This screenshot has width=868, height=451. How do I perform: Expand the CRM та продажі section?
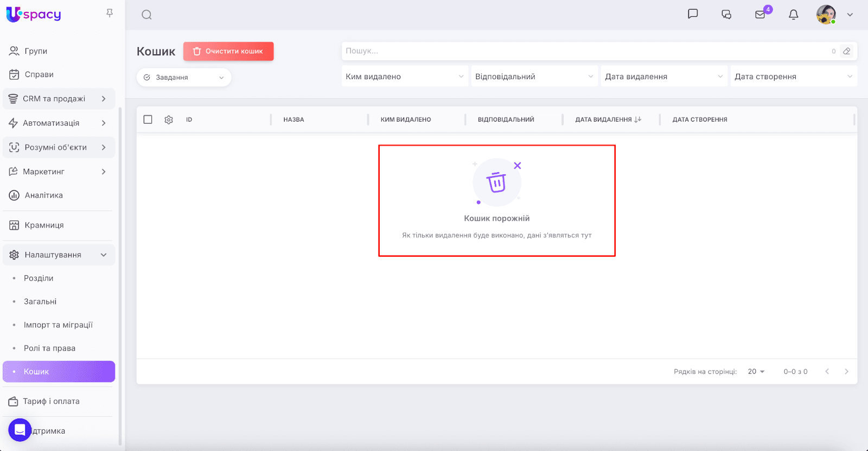point(59,99)
